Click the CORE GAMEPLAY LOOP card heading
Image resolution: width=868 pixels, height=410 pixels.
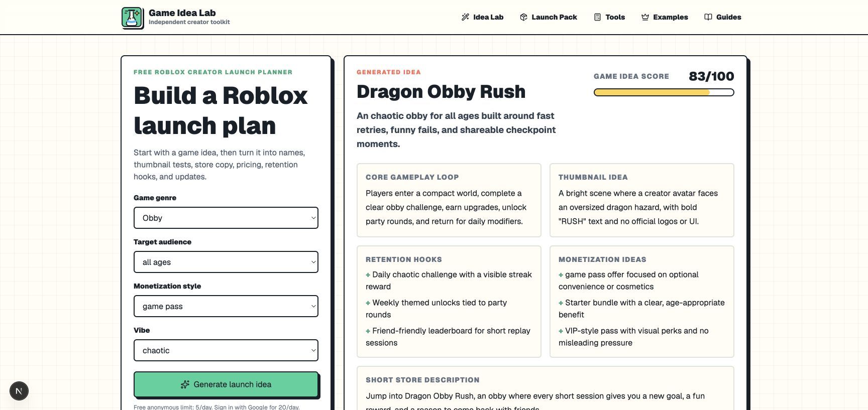(412, 177)
